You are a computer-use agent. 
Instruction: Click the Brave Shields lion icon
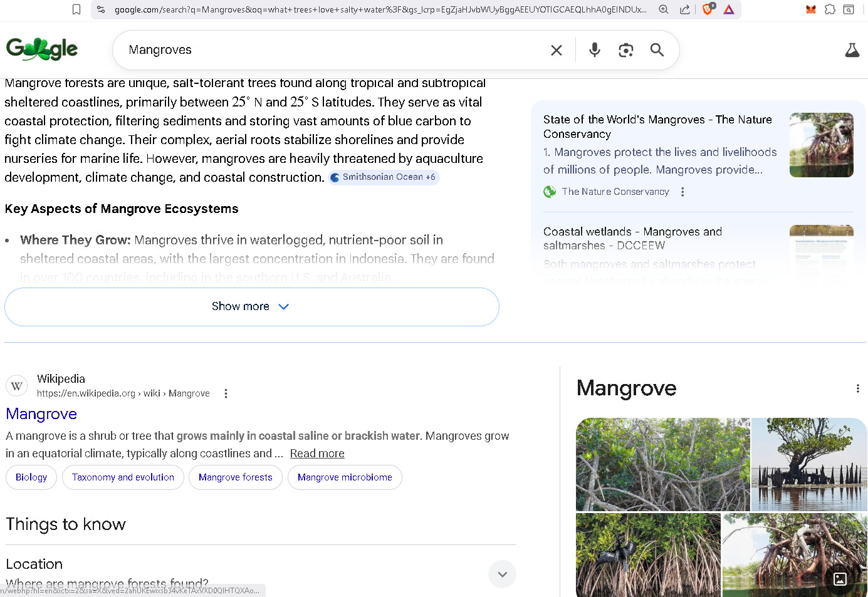(x=708, y=9)
